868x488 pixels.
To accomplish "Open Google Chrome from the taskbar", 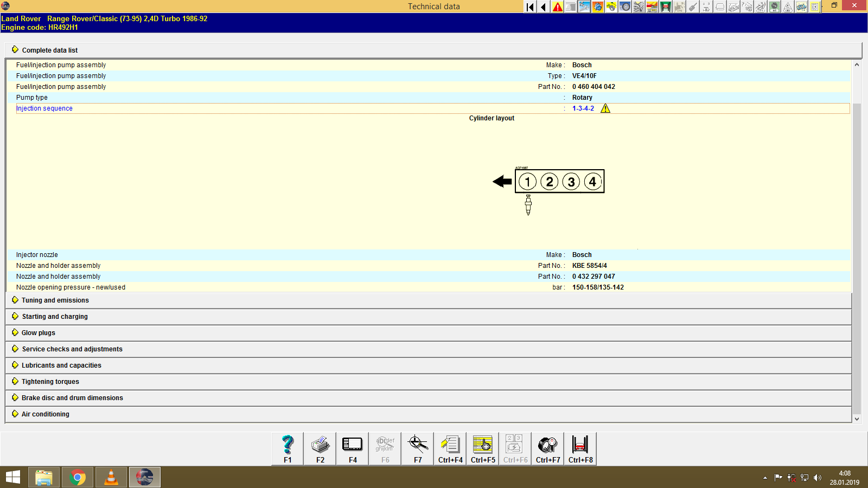I will pyautogui.click(x=77, y=477).
